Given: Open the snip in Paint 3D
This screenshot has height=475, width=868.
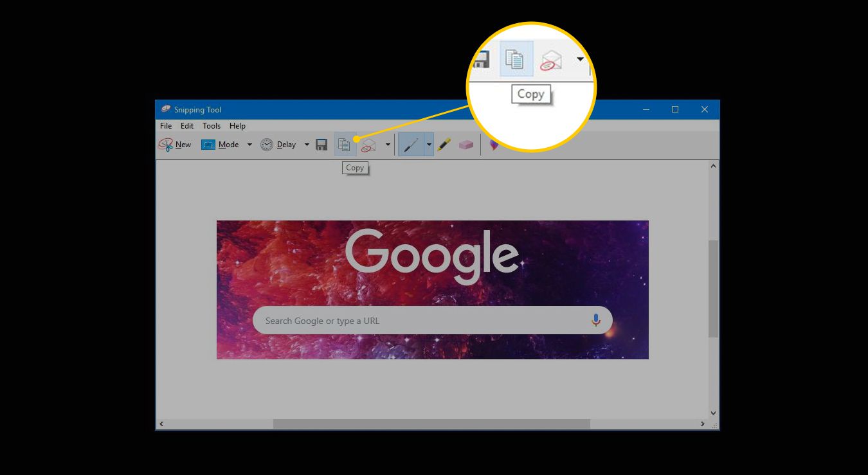Looking at the screenshot, I should point(494,145).
